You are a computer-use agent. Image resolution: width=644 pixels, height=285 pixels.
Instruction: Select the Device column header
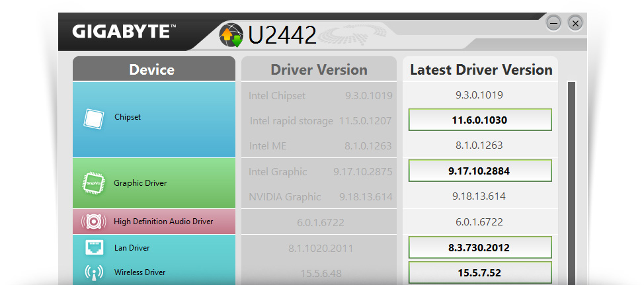[154, 69]
